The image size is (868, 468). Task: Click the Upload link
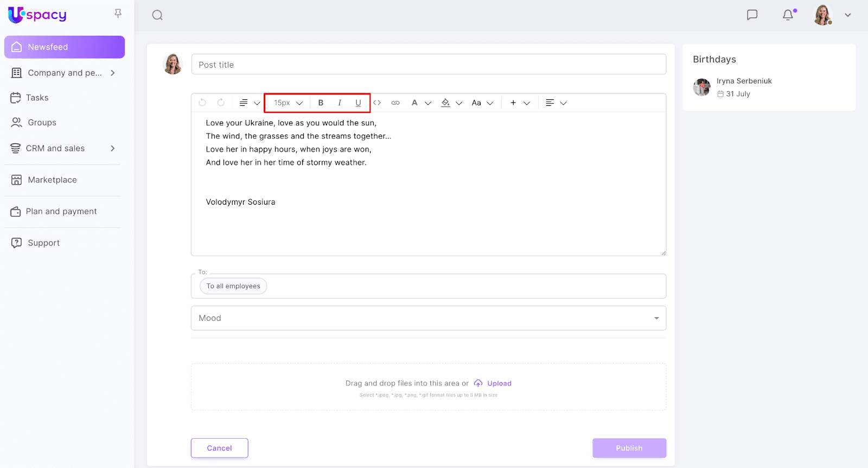click(x=499, y=383)
